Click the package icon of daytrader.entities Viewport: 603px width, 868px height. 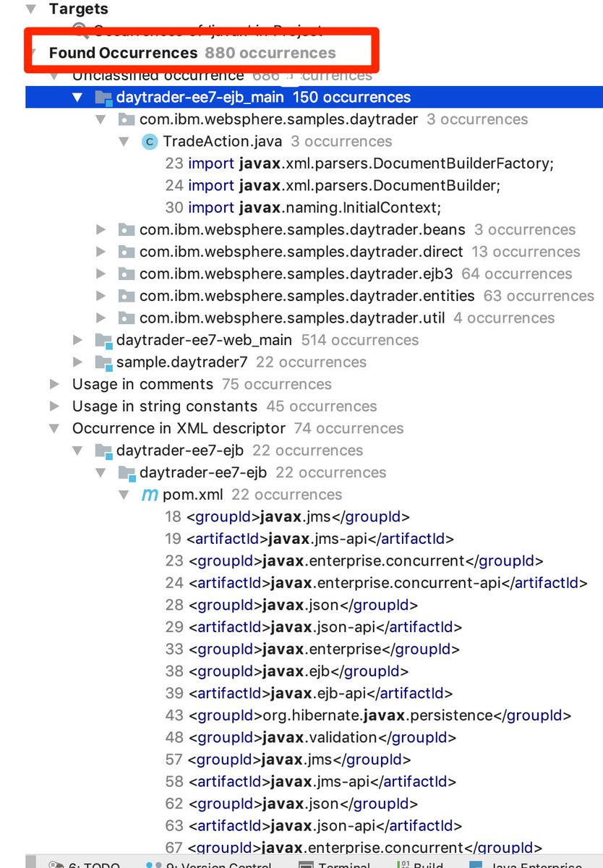pos(127,296)
